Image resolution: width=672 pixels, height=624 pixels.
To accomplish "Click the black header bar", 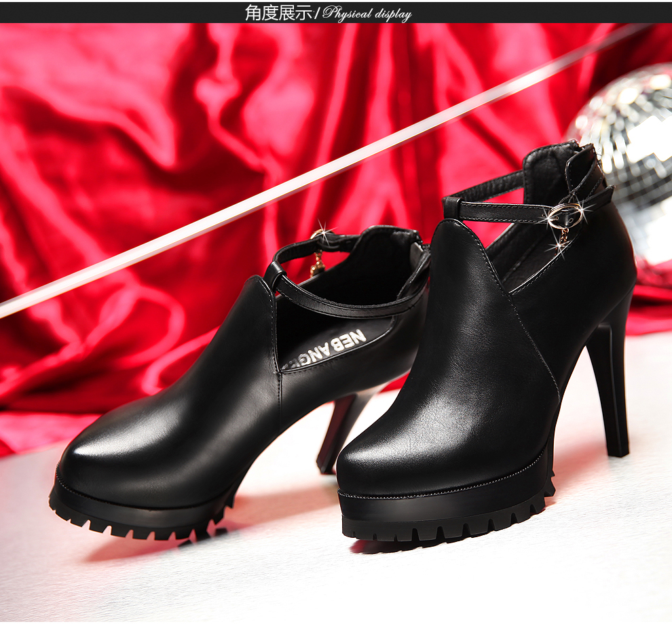I will click(x=543, y=12).
